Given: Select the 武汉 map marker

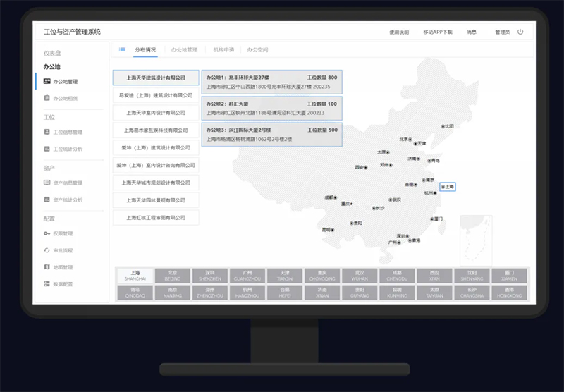Looking at the screenshot, I should pyautogui.click(x=395, y=200).
